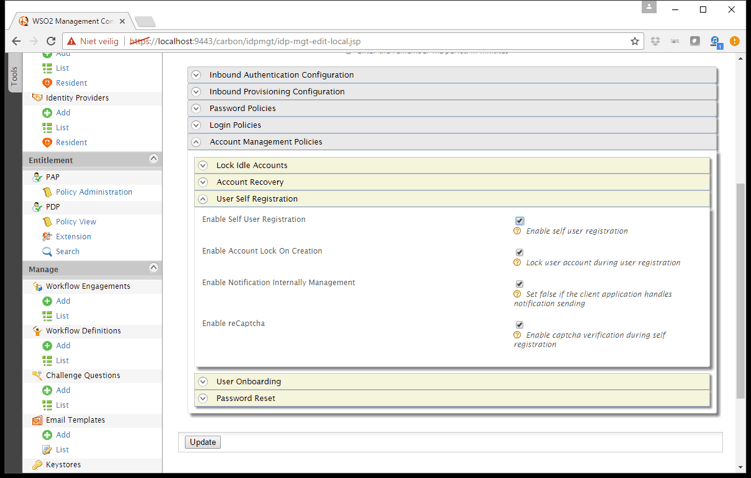Image resolution: width=751 pixels, height=478 pixels.
Task: Click the PAP icon
Action: click(37, 177)
